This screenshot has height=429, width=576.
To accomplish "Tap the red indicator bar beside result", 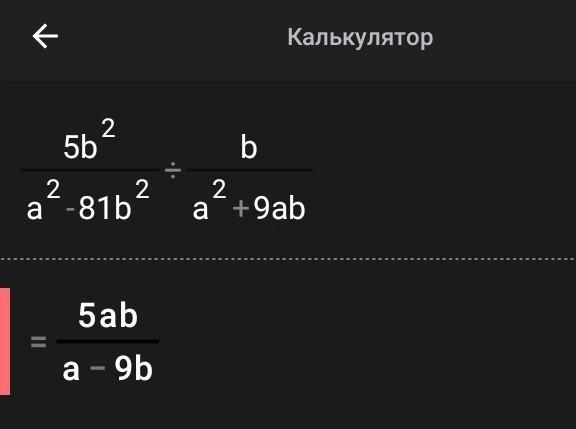I will [x=5, y=342].
